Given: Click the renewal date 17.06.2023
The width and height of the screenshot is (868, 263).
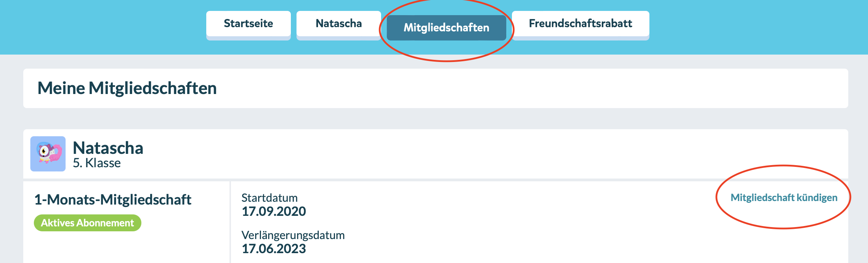Looking at the screenshot, I should 274,249.
